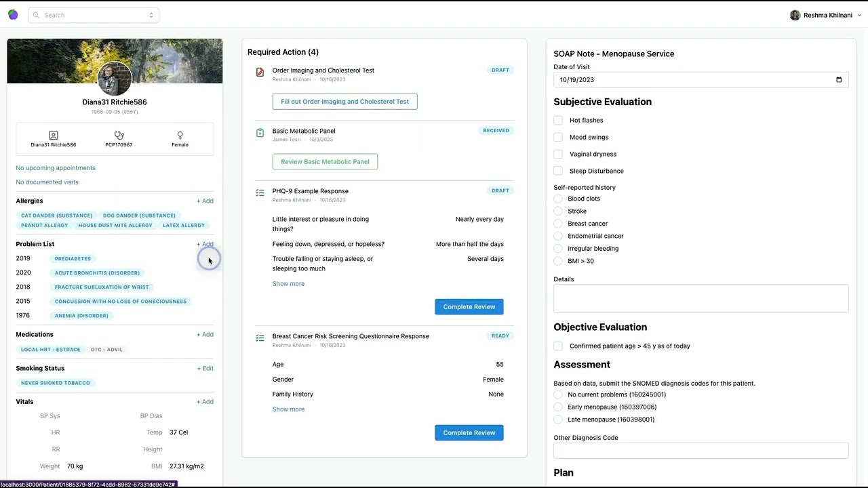Enable the Sleep Disturbance checkbox
The height and width of the screenshot is (488, 868).
pyautogui.click(x=558, y=171)
